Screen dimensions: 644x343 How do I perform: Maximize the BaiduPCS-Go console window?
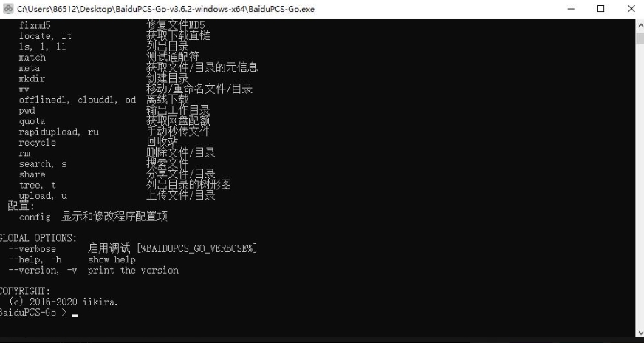point(601,9)
